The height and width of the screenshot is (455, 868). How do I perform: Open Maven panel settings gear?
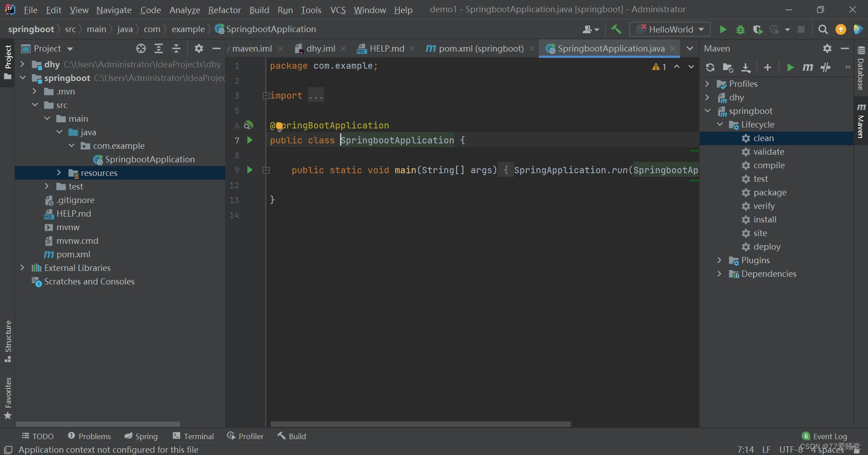(x=827, y=48)
